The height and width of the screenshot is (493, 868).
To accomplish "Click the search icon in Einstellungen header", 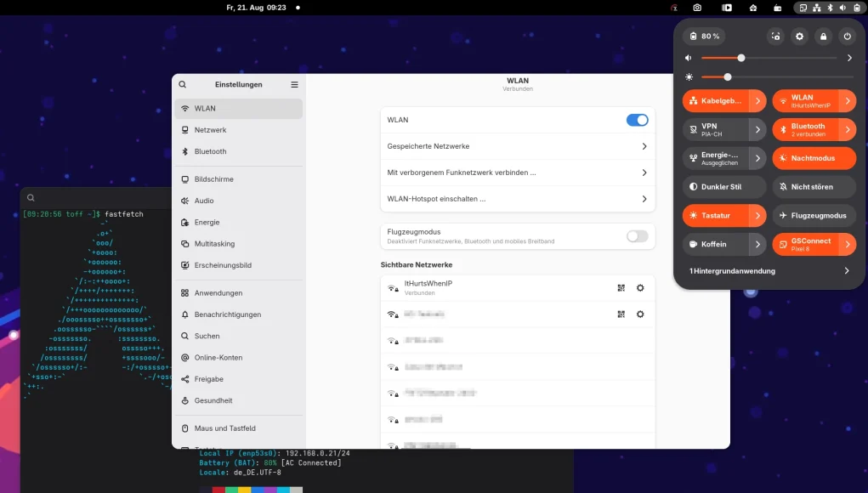I will [x=183, y=85].
